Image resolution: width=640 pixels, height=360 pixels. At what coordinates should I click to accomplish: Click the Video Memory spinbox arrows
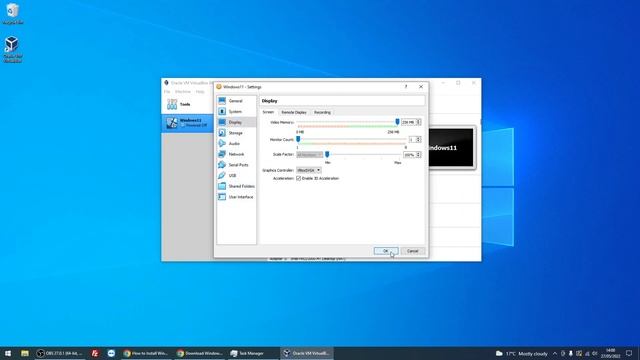[418, 122]
